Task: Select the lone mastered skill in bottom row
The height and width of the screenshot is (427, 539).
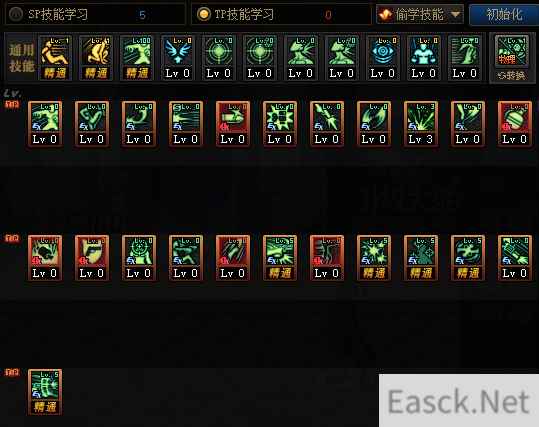Action: click(45, 392)
